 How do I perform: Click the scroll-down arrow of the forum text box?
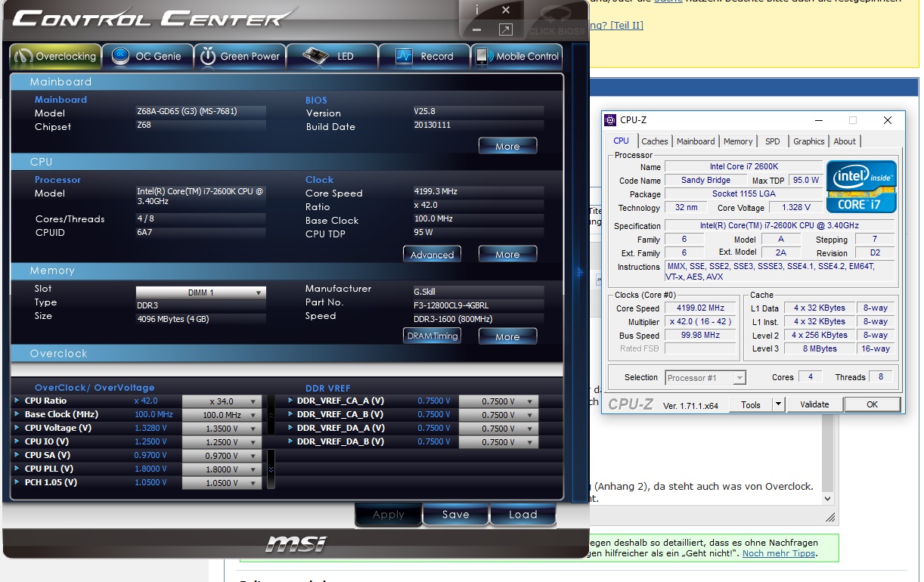click(827, 499)
